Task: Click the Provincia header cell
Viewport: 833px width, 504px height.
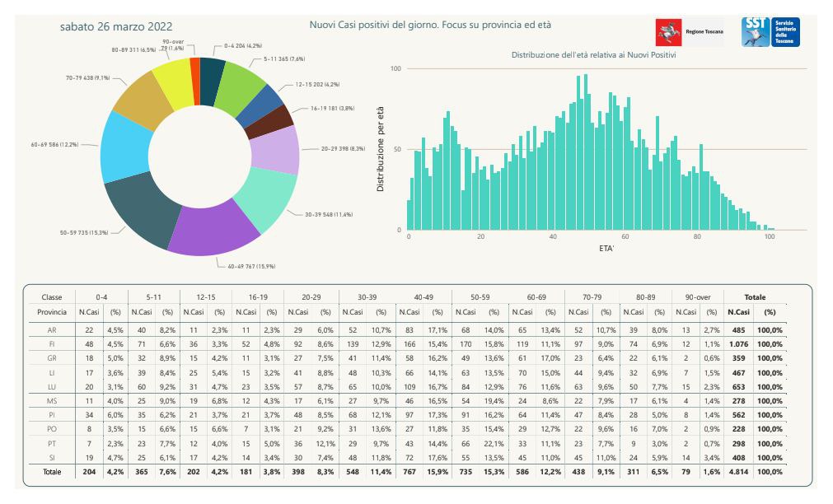Action: [x=51, y=312]
